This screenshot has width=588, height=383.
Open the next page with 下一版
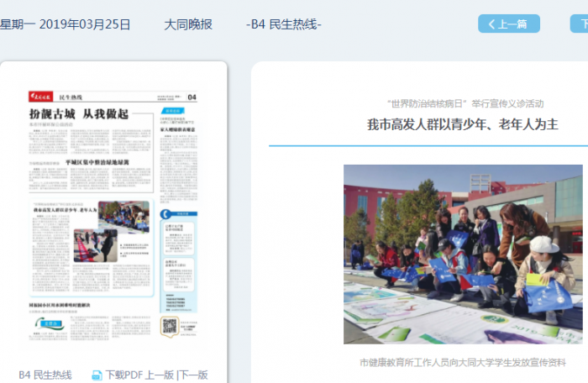193,375
